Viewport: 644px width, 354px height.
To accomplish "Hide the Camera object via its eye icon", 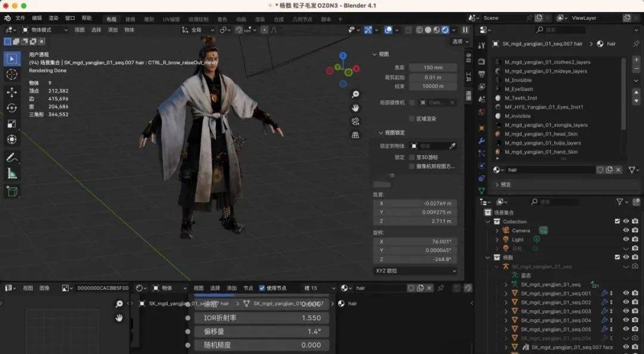I will coord(626,230).
